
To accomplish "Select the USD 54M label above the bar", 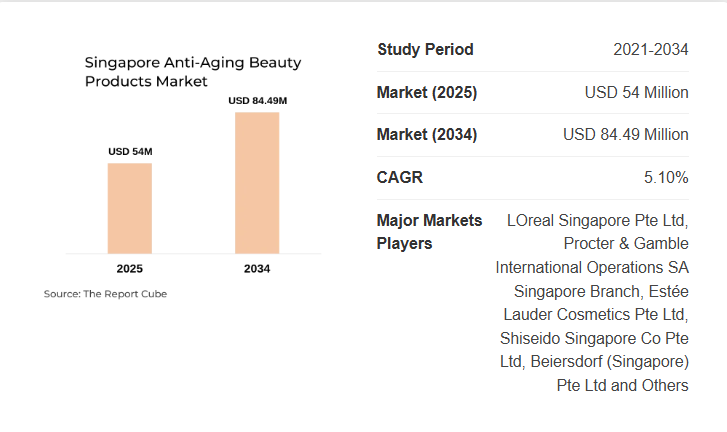I will [x=130, y=151].
